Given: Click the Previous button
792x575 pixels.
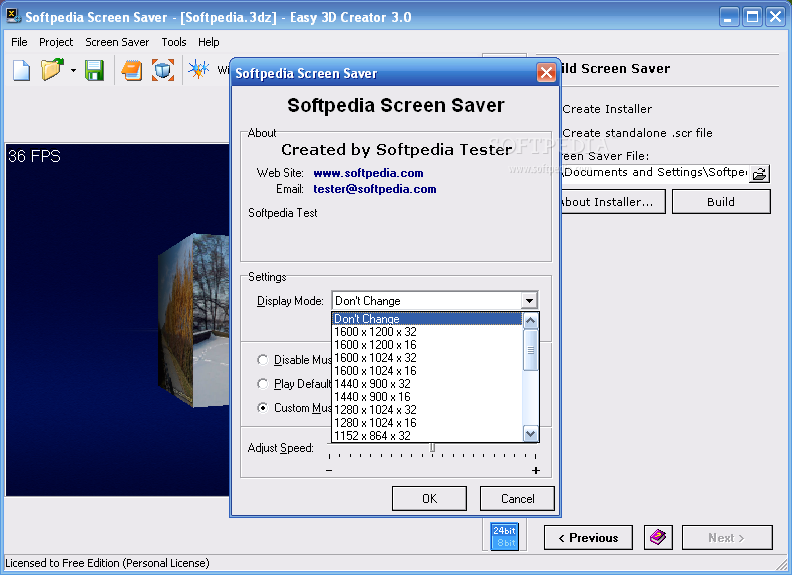Looking at the screenshot, I should point(588,538).
